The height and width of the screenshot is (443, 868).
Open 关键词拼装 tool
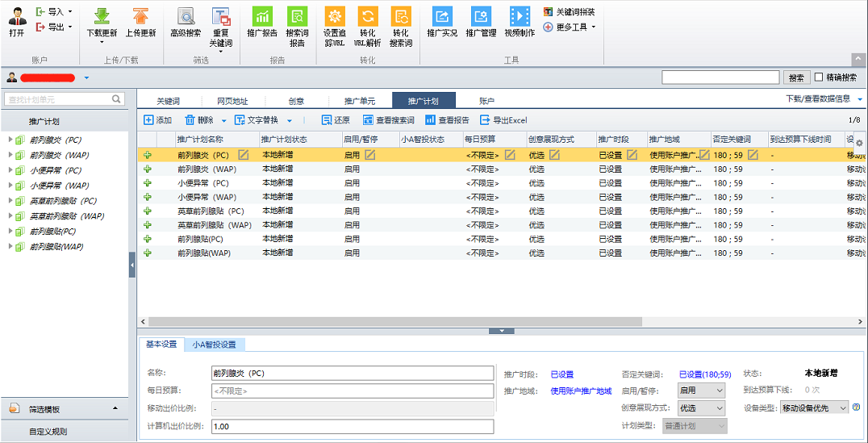coord(569,11)
